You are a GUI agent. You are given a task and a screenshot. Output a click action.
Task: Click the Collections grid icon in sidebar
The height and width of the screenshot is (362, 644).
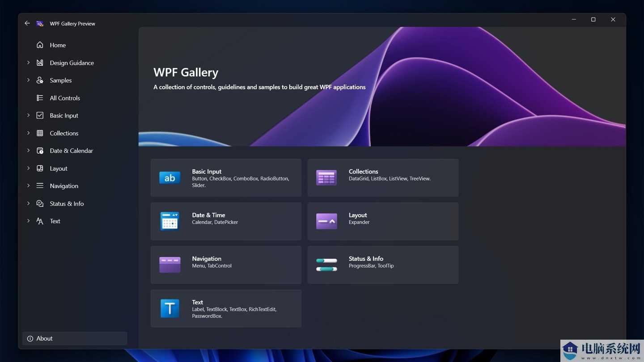(40, 133)
